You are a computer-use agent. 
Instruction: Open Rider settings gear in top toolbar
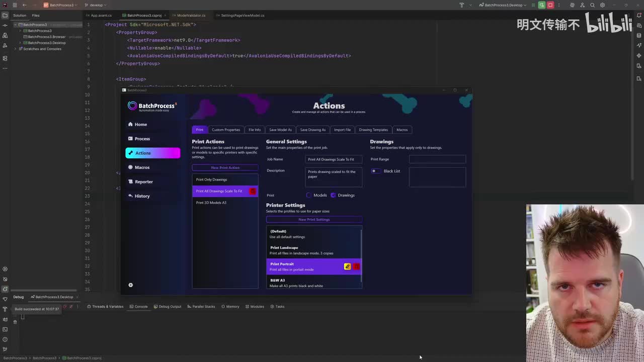[x=602, y=5]
